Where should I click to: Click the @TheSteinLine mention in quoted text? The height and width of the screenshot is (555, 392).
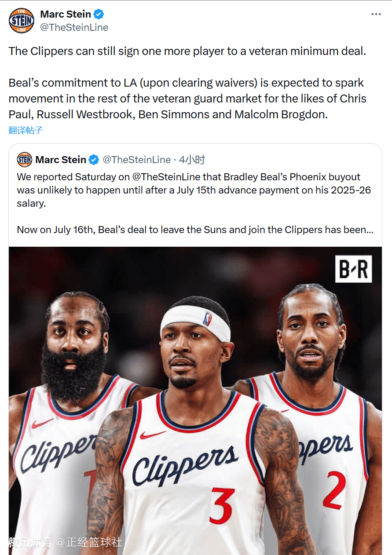166,177
